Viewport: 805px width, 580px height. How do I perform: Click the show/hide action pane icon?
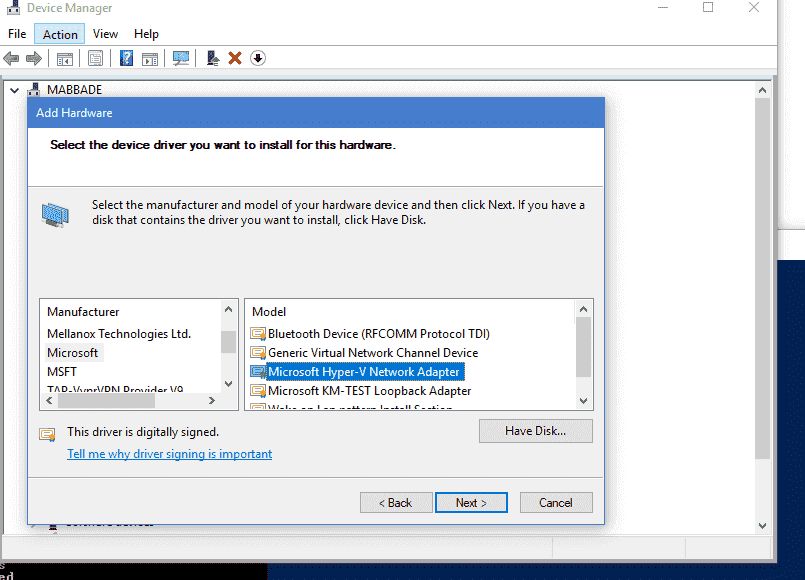[x=150, y=59]
